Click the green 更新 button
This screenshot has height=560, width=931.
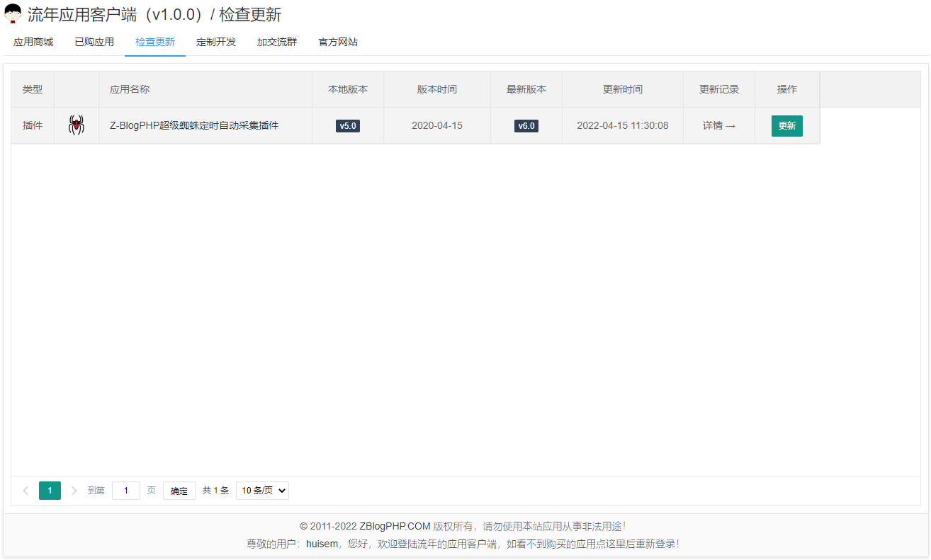[787, 126]
